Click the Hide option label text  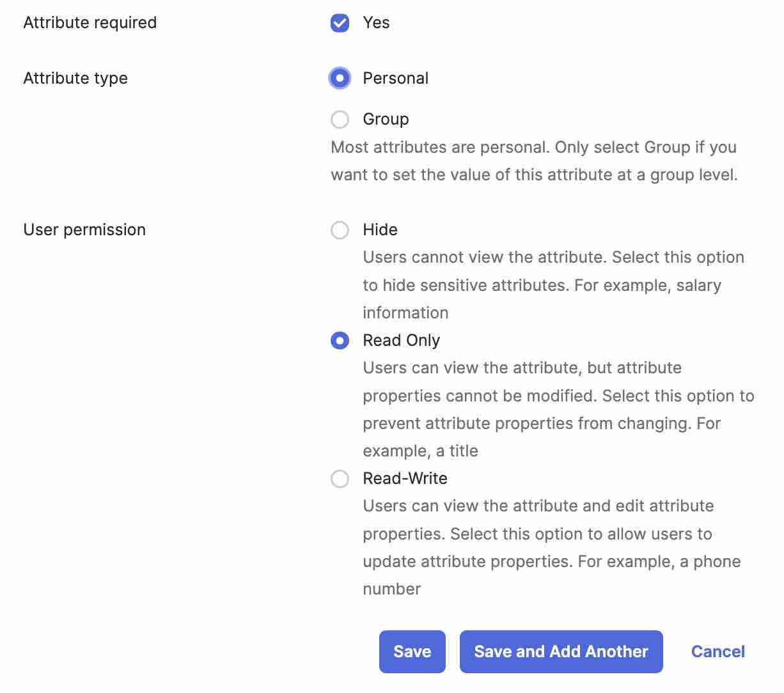pos(380,230)
